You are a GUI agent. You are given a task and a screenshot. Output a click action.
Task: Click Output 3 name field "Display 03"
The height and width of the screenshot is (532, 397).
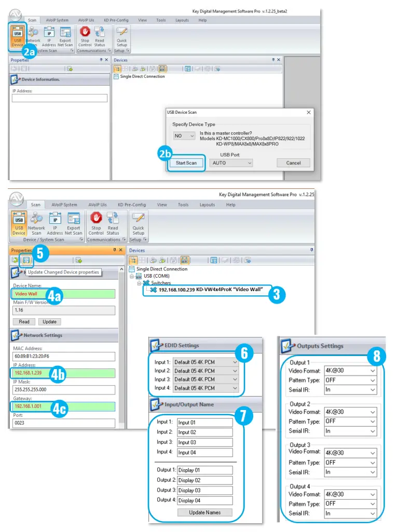pos(205,490)
